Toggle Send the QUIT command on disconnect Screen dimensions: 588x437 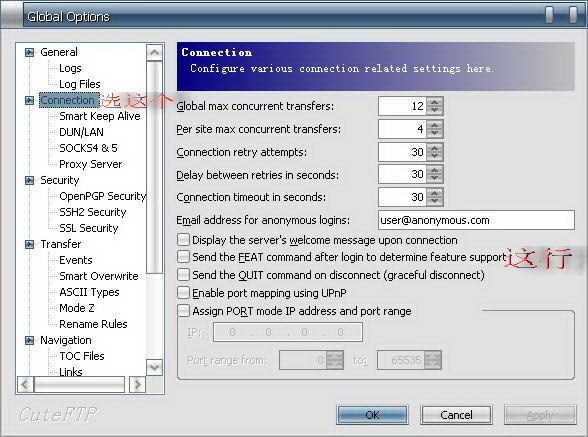[183, 275]
